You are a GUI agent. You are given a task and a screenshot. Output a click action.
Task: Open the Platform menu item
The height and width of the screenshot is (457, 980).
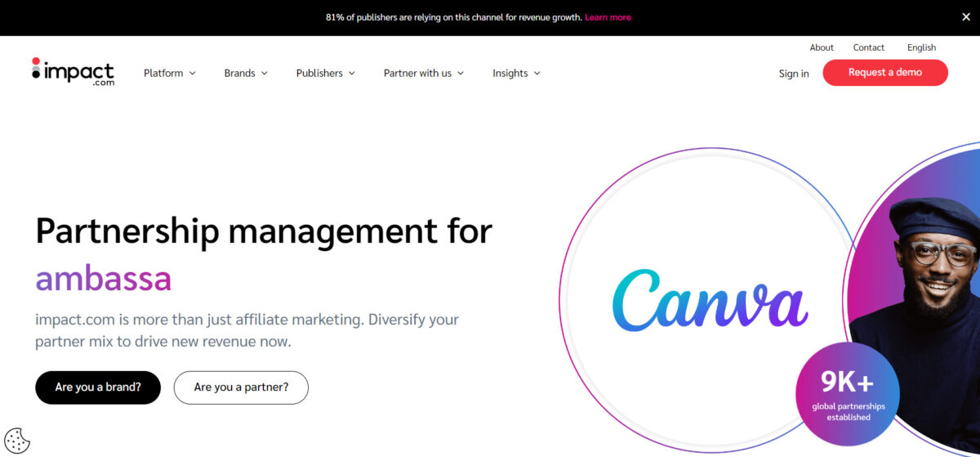[163, 73]
